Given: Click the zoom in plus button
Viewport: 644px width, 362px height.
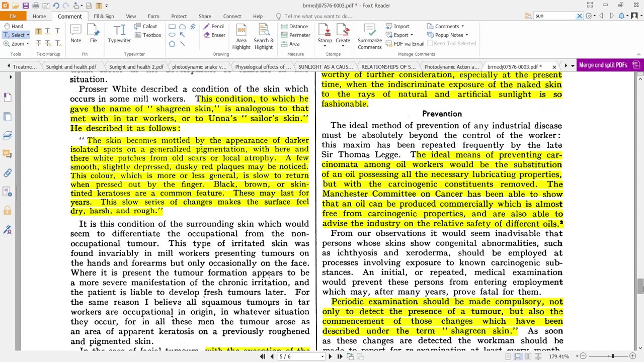Looking at the screenshot, I should 633,356.
